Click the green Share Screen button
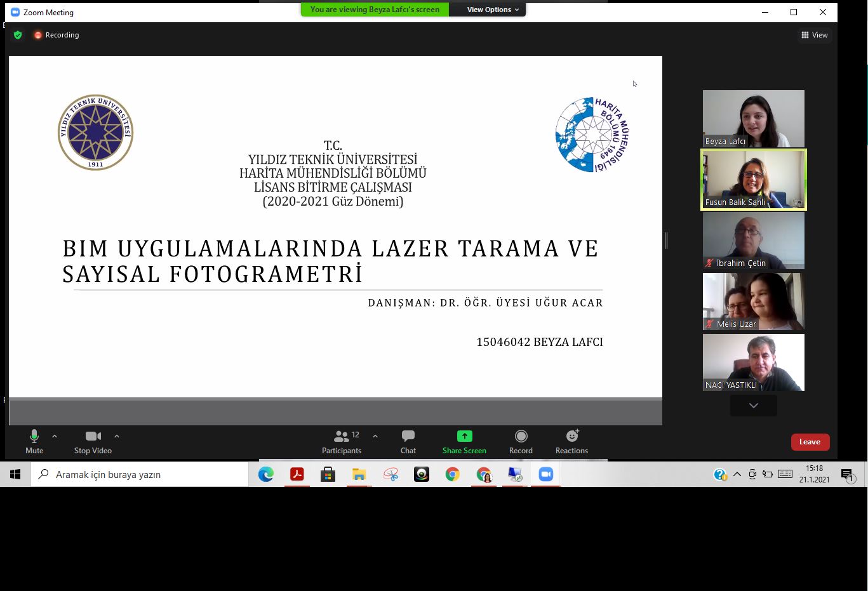 click(464, 442)
